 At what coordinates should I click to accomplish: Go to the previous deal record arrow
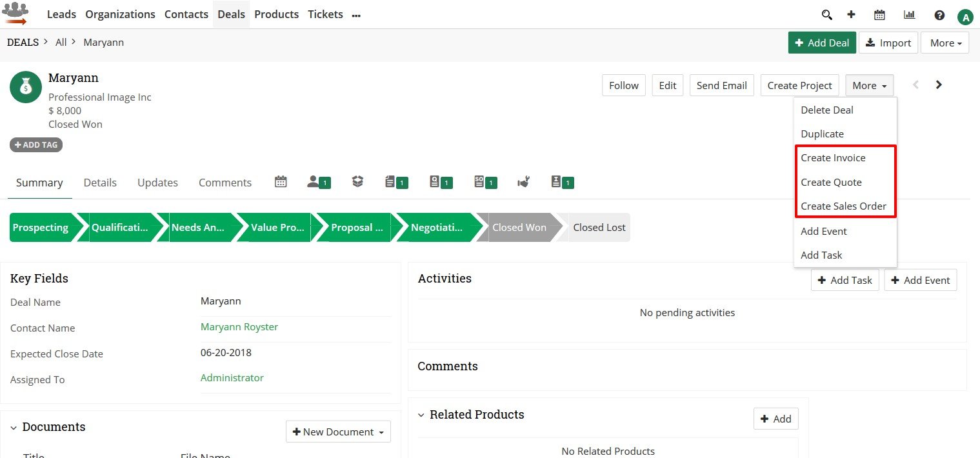click(x=915, y=85)
